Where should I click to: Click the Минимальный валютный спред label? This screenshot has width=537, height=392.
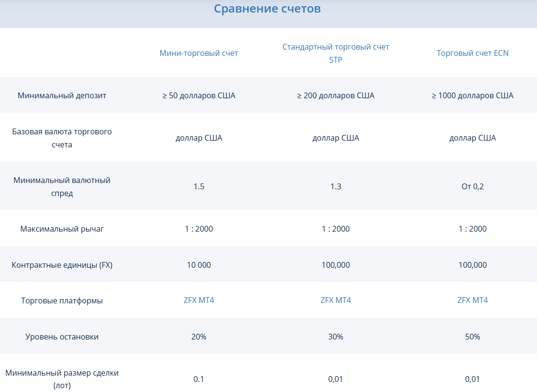coord(62,186)
